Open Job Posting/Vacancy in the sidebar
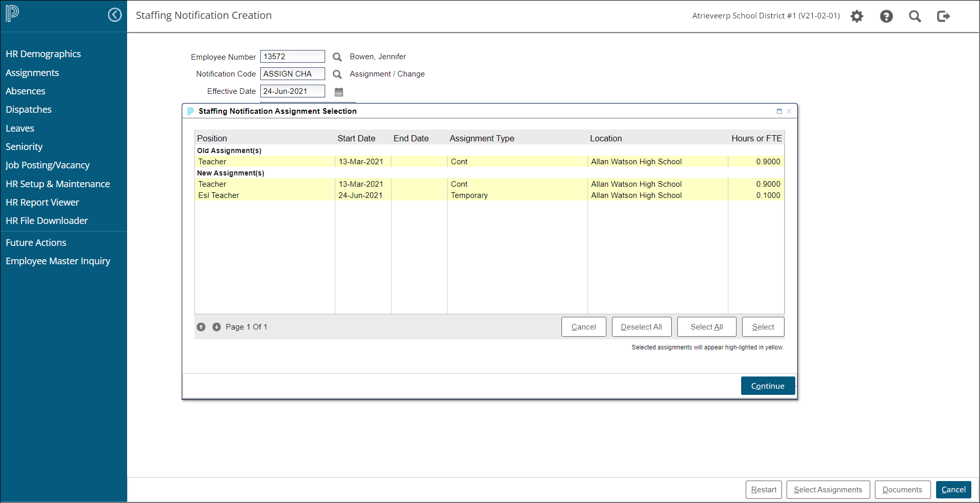Screen dimensions: 980x503 click(x=47, y=165)
